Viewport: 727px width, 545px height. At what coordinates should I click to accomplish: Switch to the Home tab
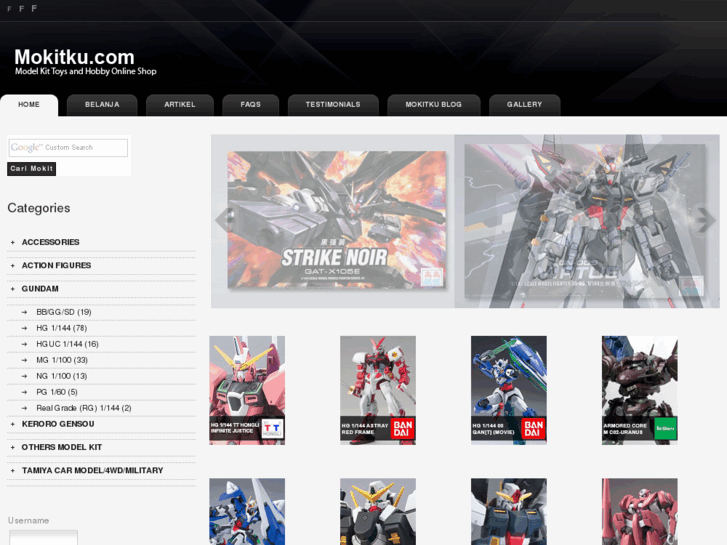pyautogui.click(x=29, y=105)
